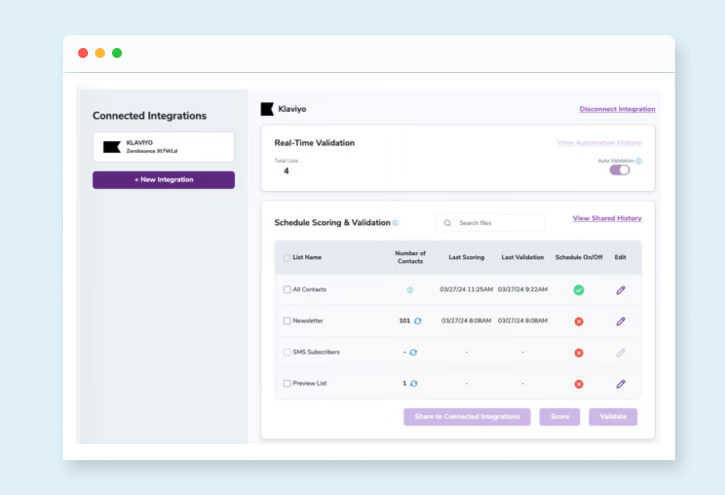The height and width of the screenshot is (495, 725).
Task: Select the KLAVIYO connected integration card
Action: [164, 147]
